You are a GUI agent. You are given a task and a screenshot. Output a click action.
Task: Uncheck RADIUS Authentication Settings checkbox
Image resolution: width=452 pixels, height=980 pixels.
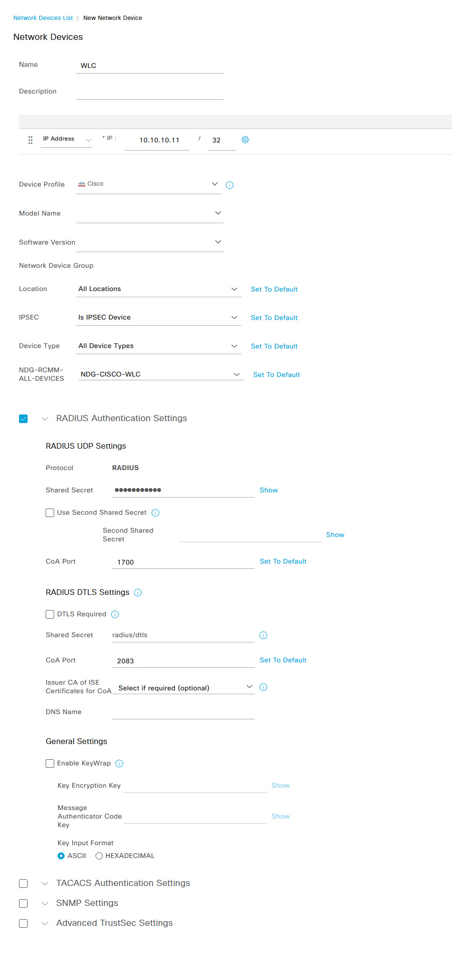[23, 419]
